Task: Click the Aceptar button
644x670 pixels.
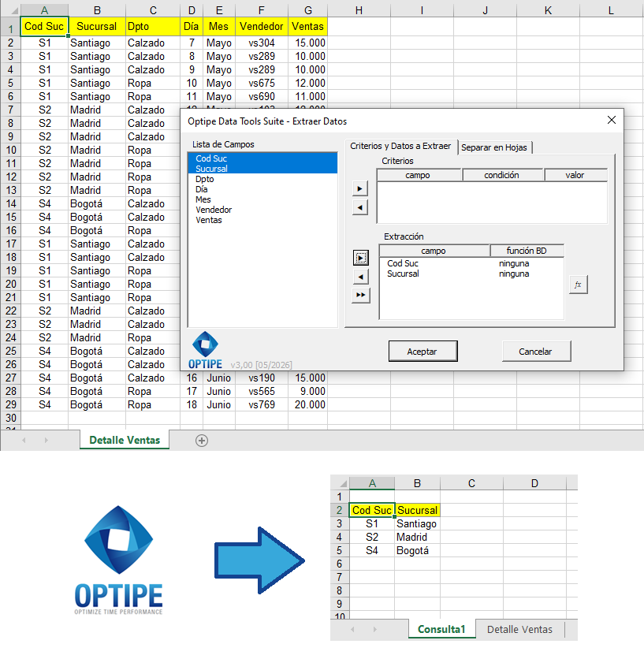Action: (x=423, y=352)
